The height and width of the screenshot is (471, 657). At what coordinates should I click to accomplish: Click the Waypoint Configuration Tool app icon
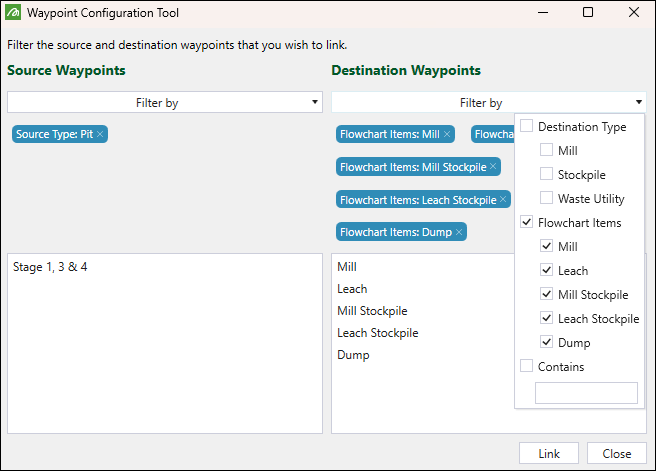click(x=13, y=13)
